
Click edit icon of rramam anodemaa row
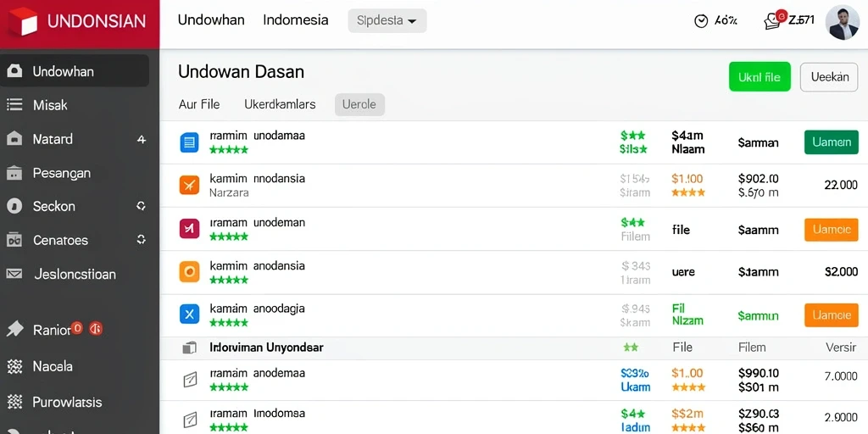coord(190,379)
